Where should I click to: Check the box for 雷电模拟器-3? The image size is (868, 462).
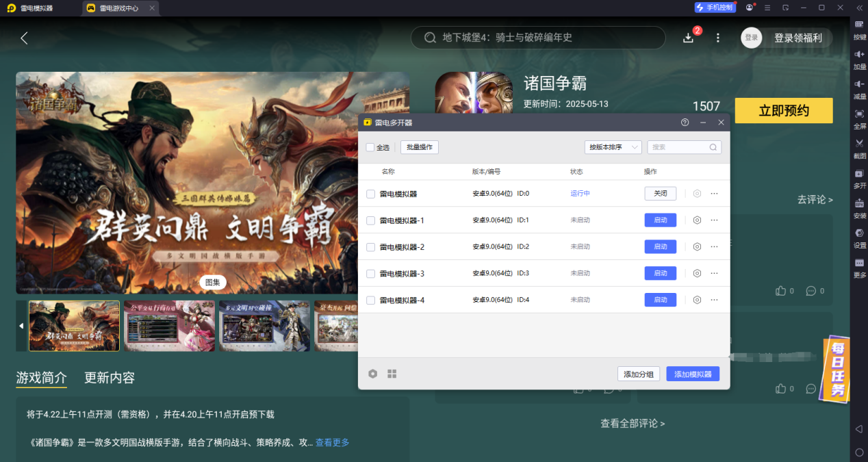pos(370,274)
